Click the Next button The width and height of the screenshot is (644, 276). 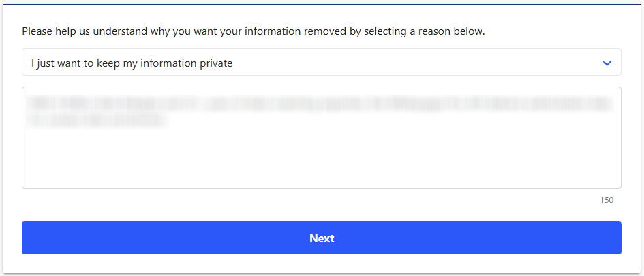click(x=321, y=238)
